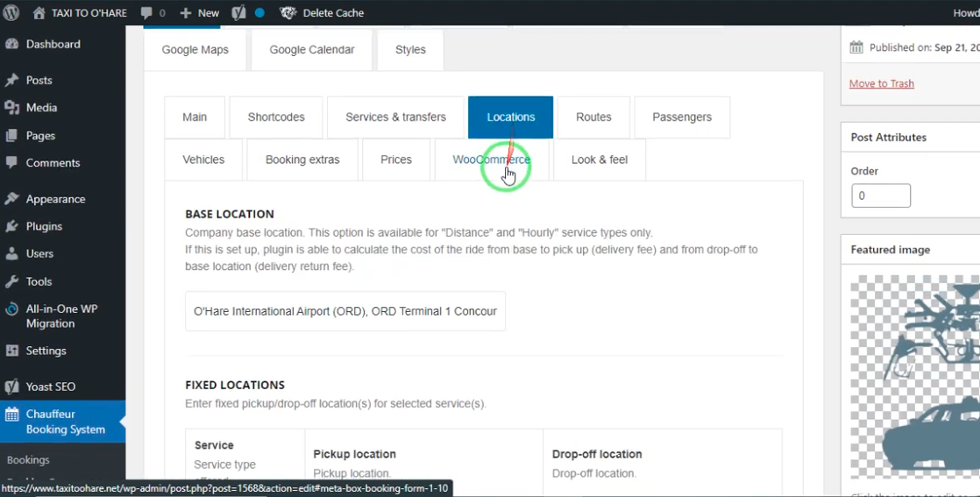
Task: Select the Google Calendar tab
Action: click(x=312, y=50)
